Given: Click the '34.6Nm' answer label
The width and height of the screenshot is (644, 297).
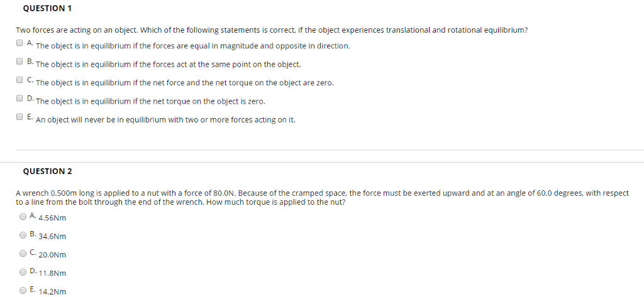Looking at the screenshot, I should [x=52, y=237].
